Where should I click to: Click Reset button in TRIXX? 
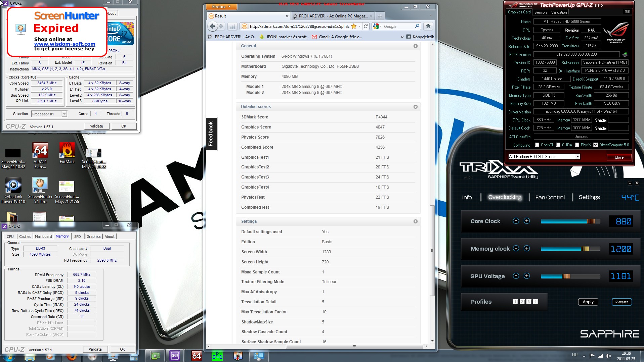click(x=621, y=302)
